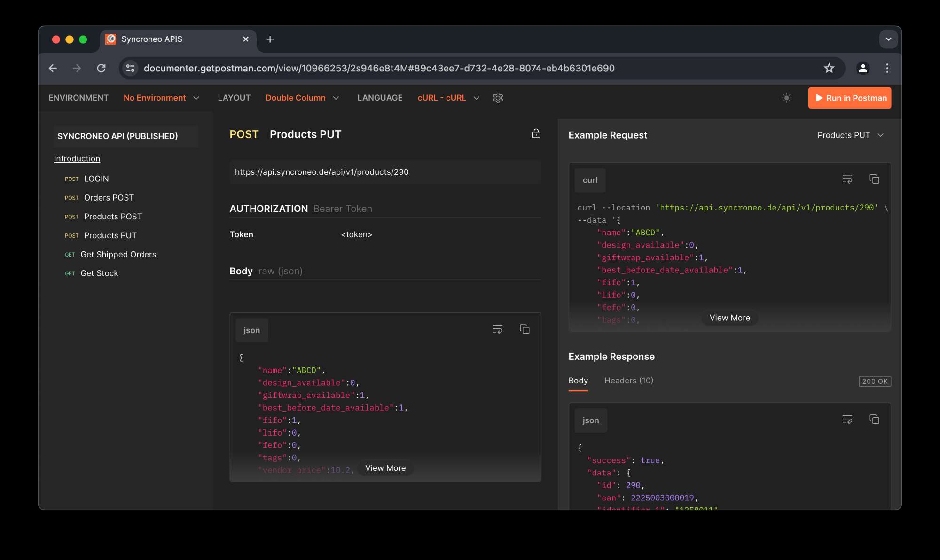
Task: Click the LAYOUT label
Action: [234, 98]
